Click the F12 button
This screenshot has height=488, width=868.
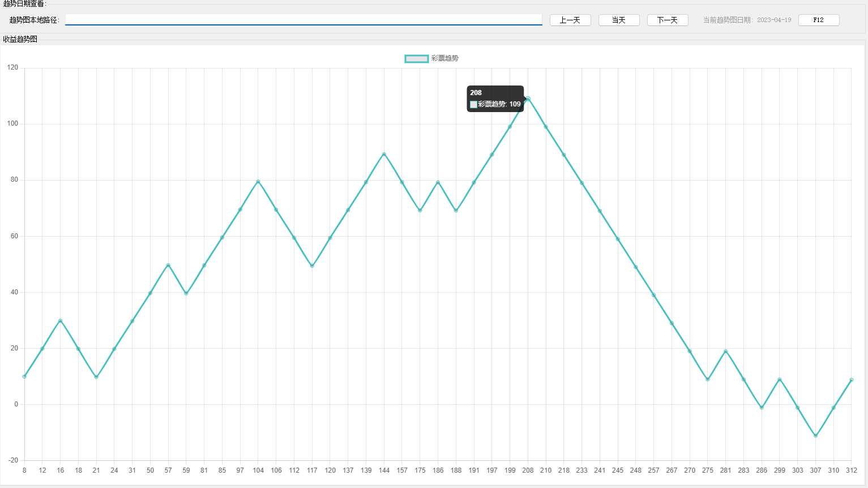(x=818, y=20)
